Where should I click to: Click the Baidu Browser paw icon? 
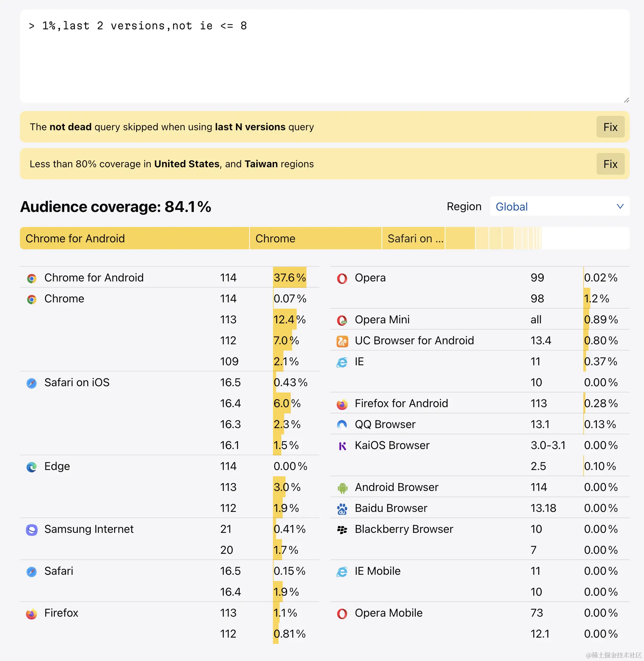(342, 509)
